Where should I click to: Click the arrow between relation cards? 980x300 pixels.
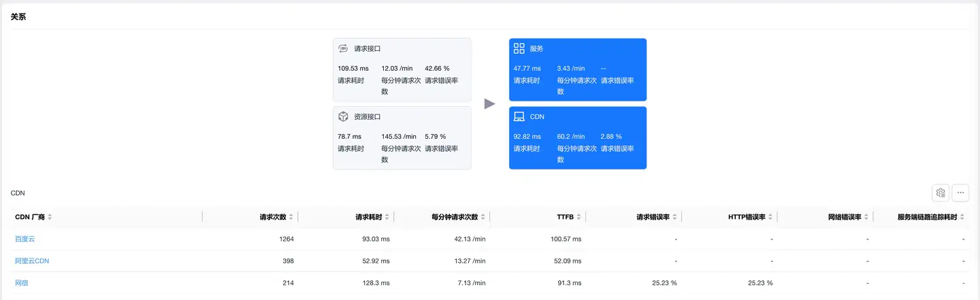coord(489,103)
